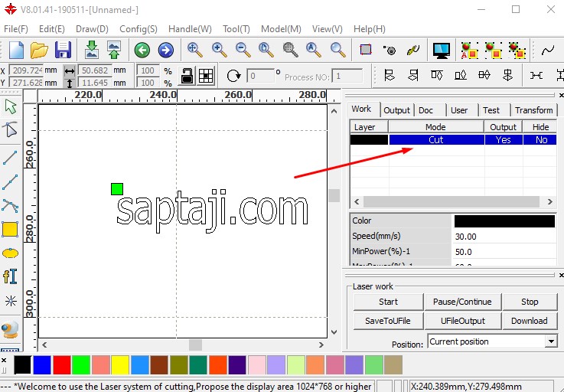Create a new file with New icon

coord(16,50)
